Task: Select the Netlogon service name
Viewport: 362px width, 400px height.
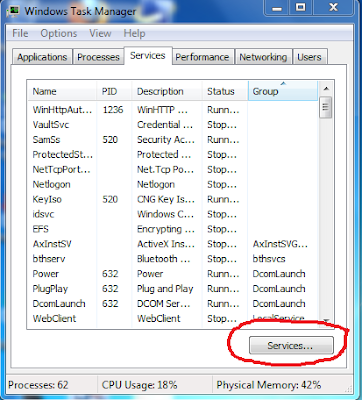Action: [x=51, y=184]
